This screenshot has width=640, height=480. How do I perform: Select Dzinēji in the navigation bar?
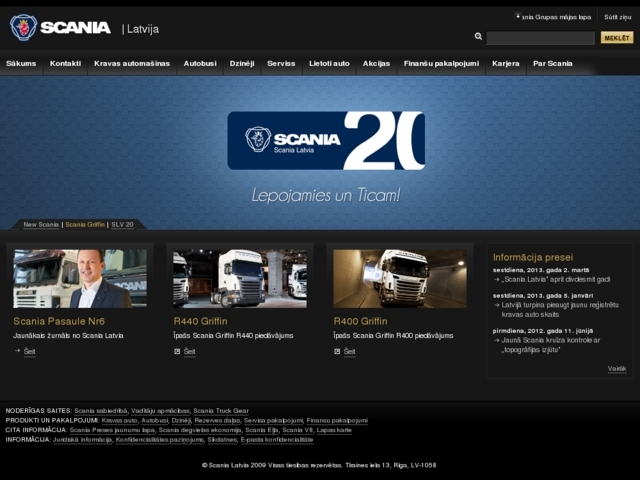coord(242,63)
